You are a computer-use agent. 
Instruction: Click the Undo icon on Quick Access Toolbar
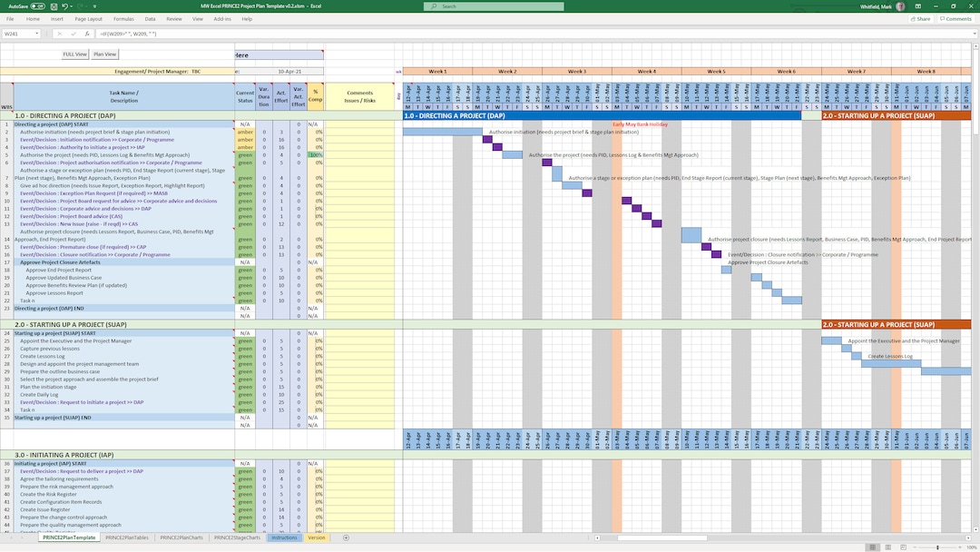[64, 5]
